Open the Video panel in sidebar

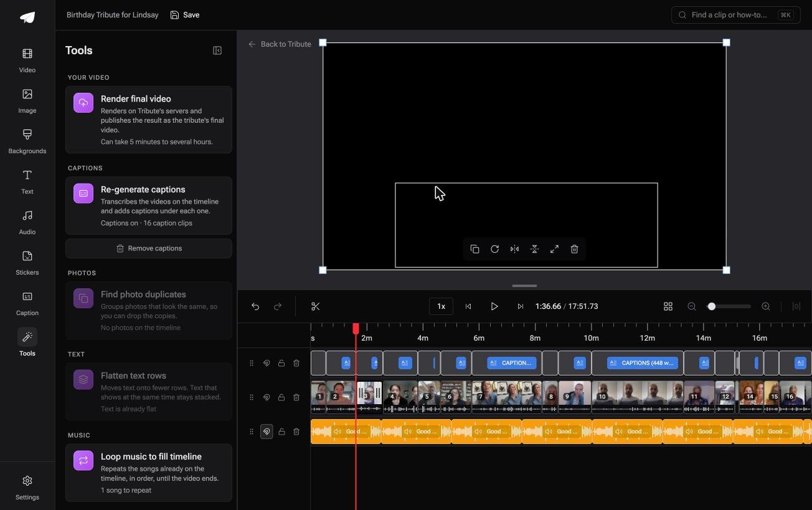click(27, 60)
